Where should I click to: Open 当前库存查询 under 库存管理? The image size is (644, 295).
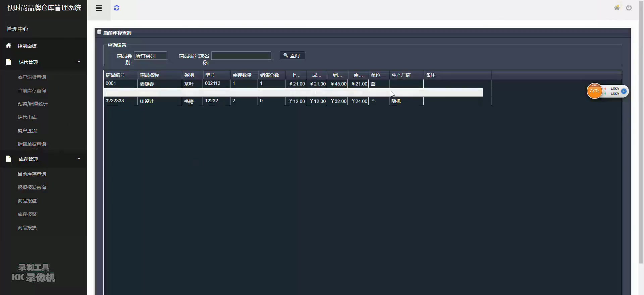pos(32,174)
